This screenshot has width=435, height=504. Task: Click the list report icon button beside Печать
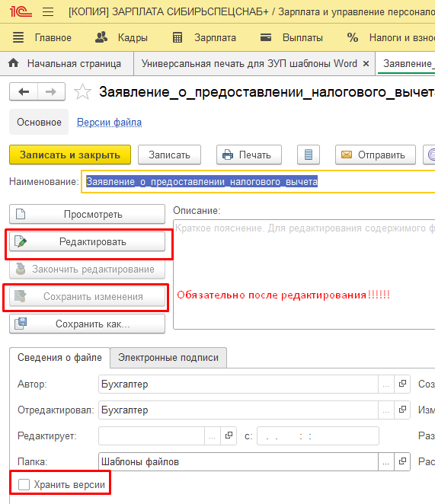309,155
